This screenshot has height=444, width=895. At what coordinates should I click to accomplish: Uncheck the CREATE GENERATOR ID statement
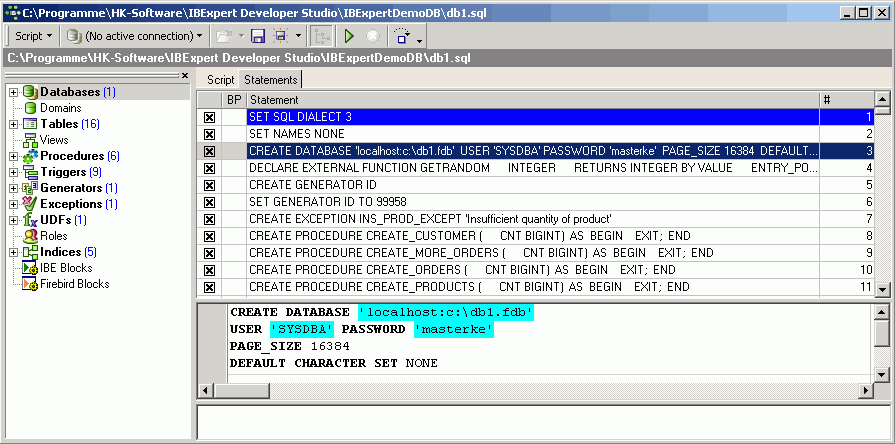(x=209, y=185)
